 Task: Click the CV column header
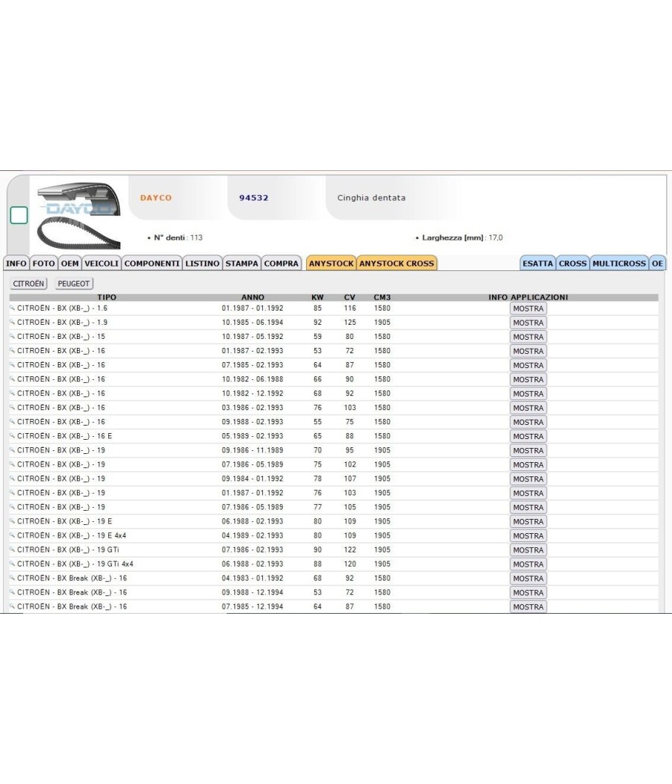[x=349, y=297]
